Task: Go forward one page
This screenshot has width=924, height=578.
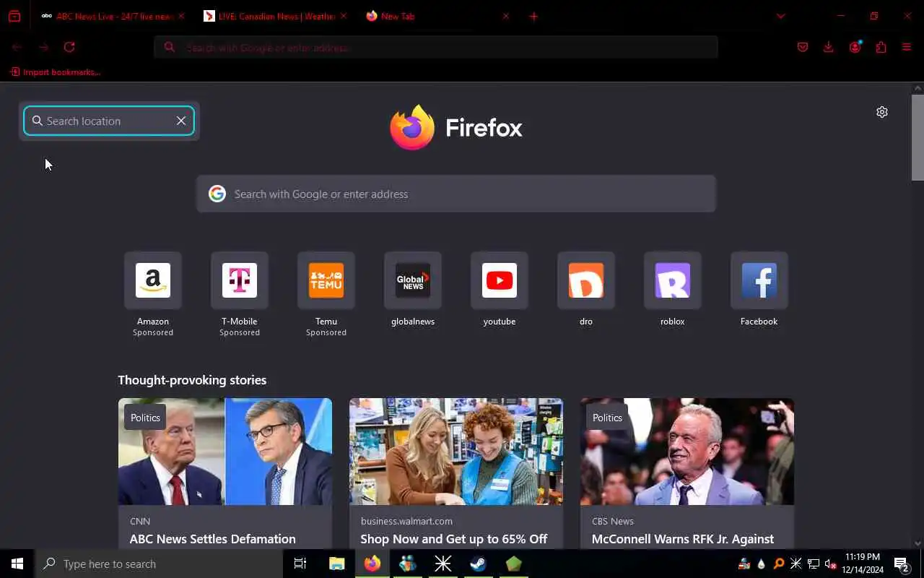Action: click(43, 47)
